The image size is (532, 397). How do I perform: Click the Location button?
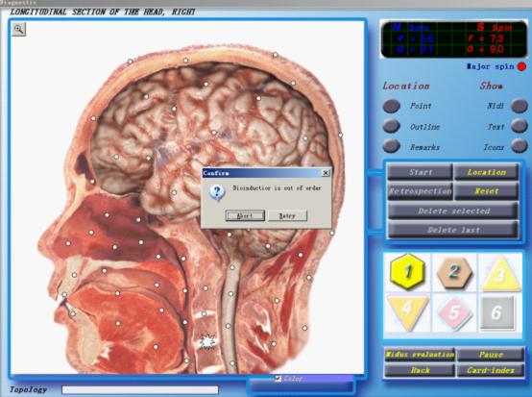point(486,172)
